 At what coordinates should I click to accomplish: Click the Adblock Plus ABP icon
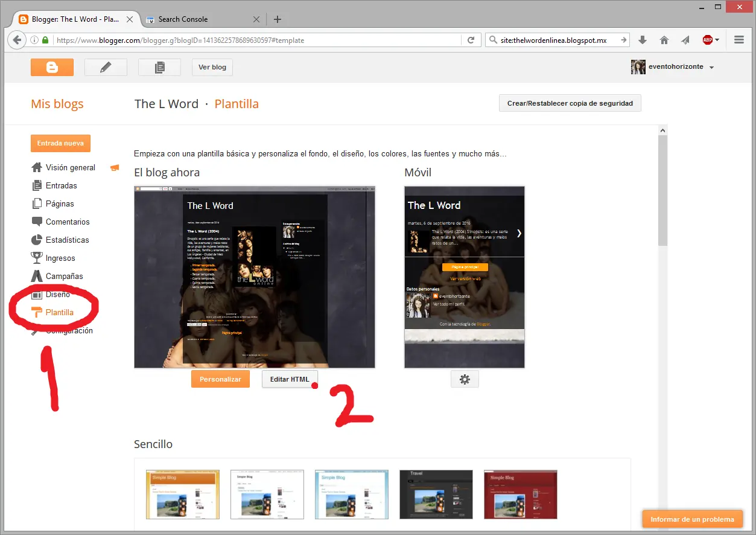coord(707,40)
